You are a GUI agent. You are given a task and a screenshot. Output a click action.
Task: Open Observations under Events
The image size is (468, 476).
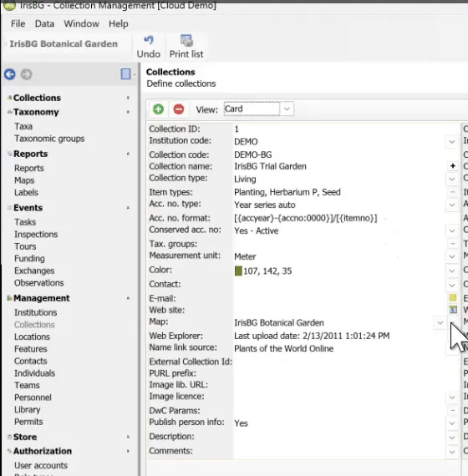[x=39, y=283]
